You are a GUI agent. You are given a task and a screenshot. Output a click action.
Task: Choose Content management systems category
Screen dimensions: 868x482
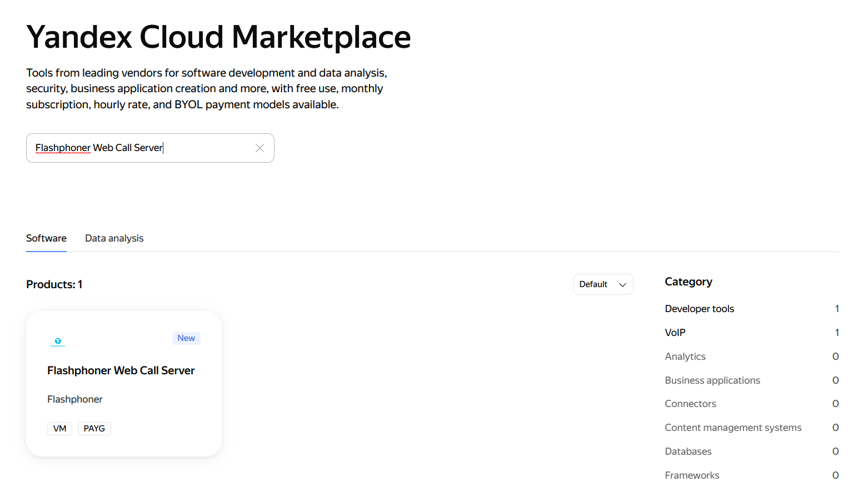tap(732, 428)
